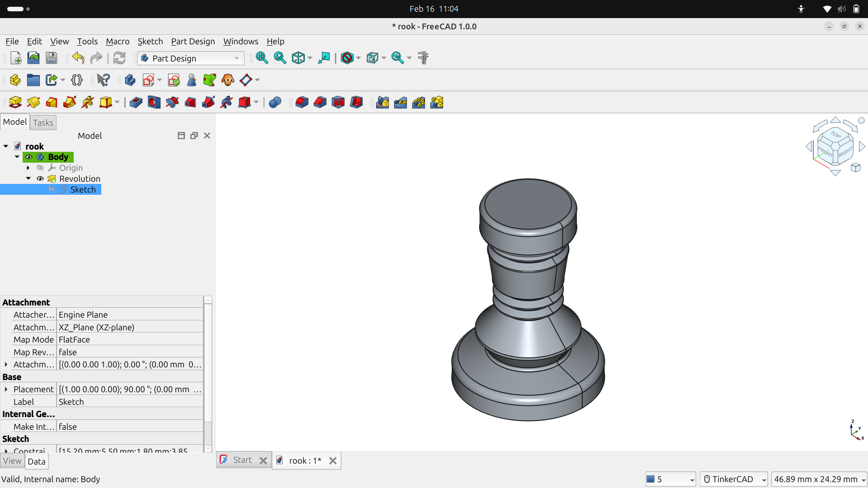
Task: Open the Sketch menu
Action: coord(150,41)
